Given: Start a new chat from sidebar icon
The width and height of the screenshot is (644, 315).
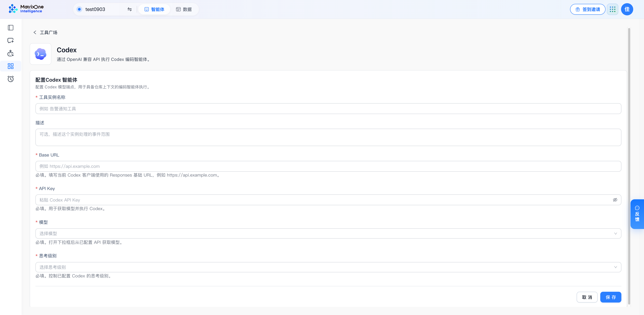Looking at the screenshot, I should pos(10,40).
